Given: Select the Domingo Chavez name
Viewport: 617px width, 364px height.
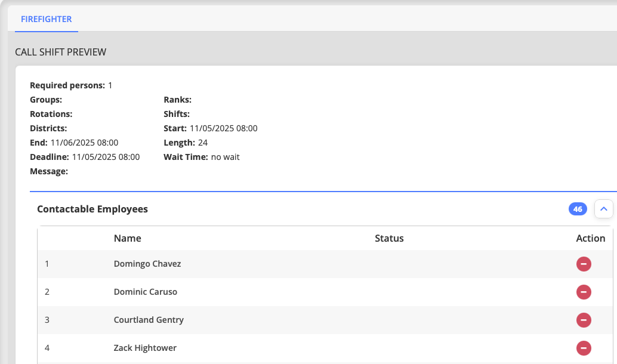Looking at the screenshot, I should [147, 264].
